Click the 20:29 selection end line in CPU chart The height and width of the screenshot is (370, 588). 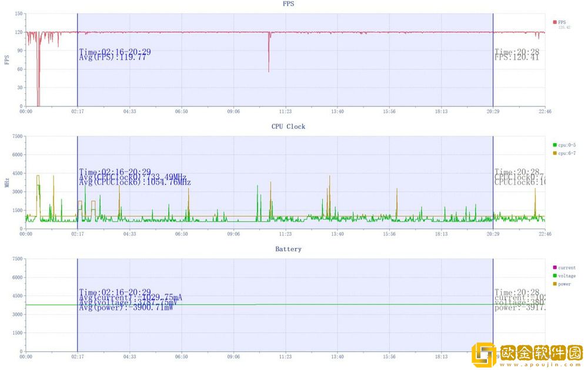coord(493,194)
